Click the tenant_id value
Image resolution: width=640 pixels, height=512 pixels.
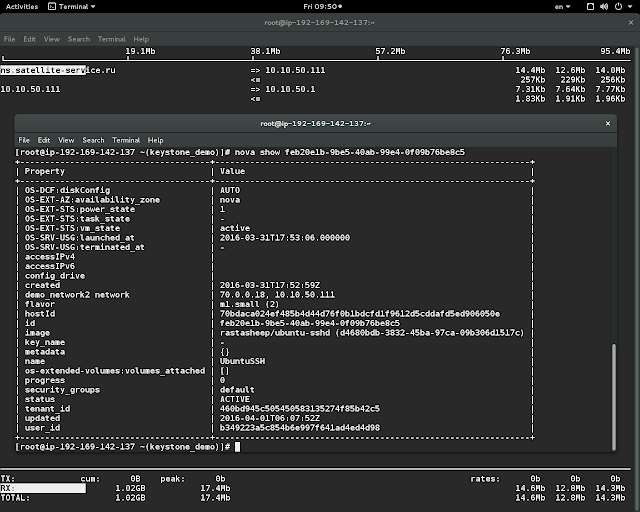pyautogui.click(x=300, y=409)
